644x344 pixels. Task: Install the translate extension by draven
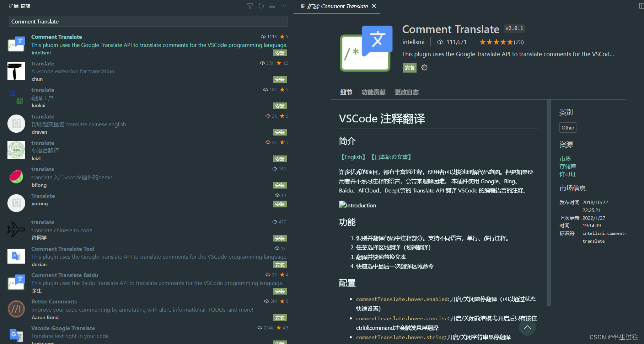pyautogui.click(x=280, y=132)
